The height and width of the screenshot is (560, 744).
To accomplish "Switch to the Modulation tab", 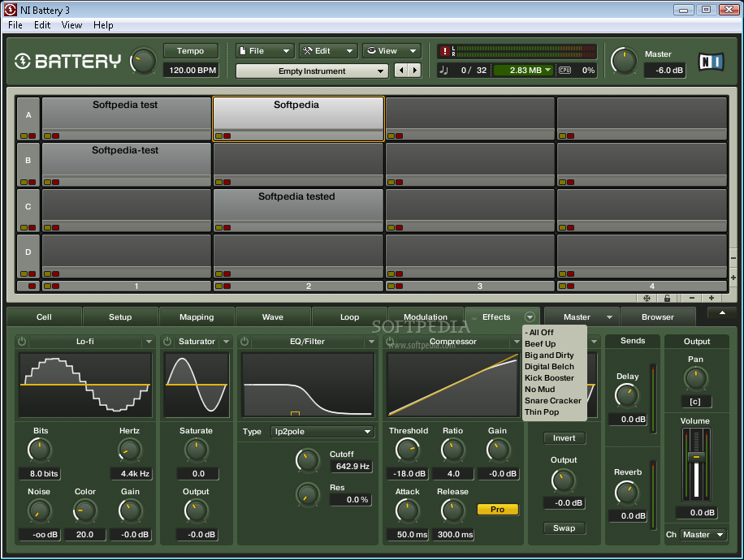I will 426,317.
